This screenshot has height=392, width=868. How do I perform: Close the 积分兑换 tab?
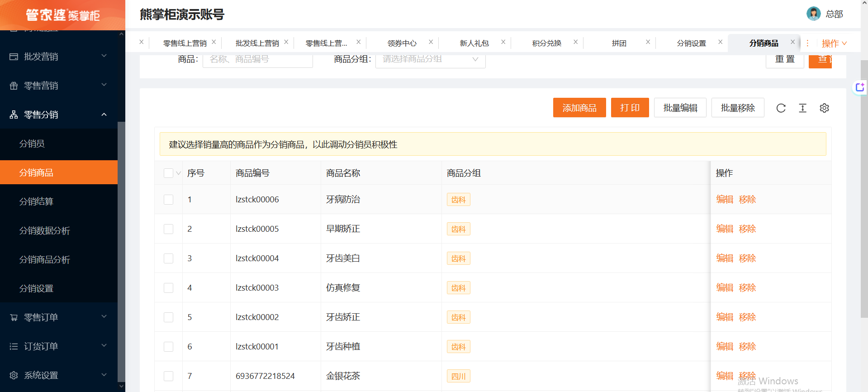point(575,42)
